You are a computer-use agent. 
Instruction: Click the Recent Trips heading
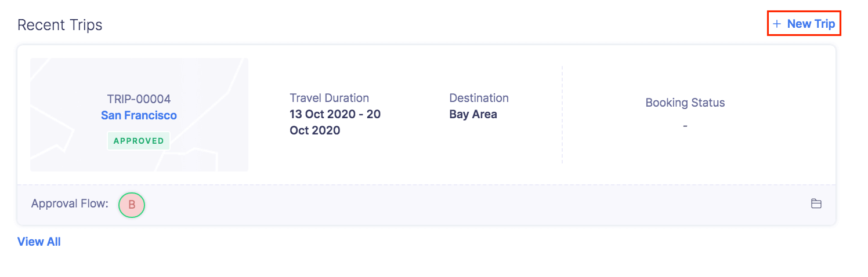pos(60,25)
